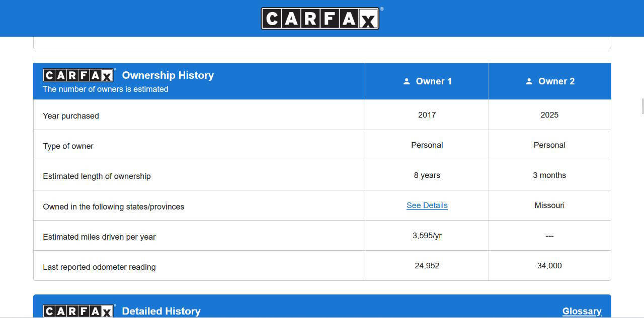Click the person icon next to Owner 1
This screenshot has height=318, width=644.
407,81
